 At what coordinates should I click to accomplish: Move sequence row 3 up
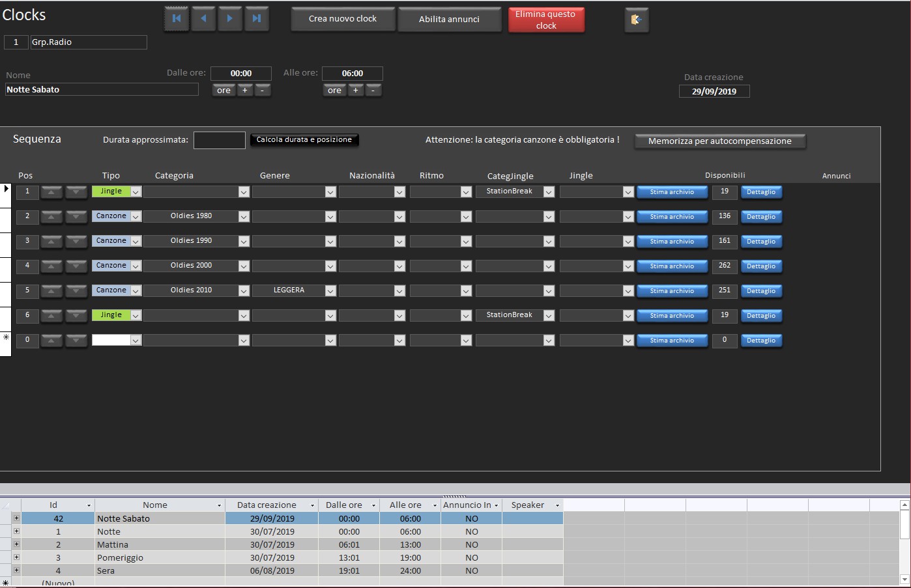click(x=51, y=241)
